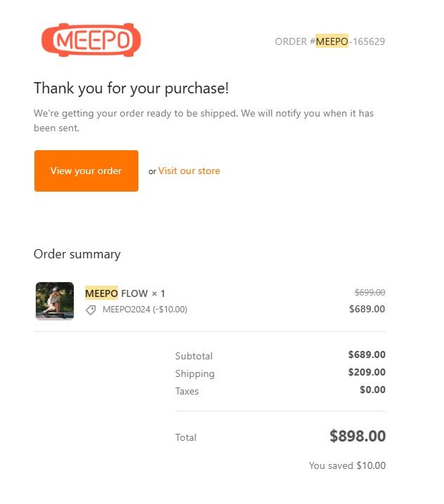Click the $689.00 item price
This screenshot has width=444, height=504.
coord(367,309)
